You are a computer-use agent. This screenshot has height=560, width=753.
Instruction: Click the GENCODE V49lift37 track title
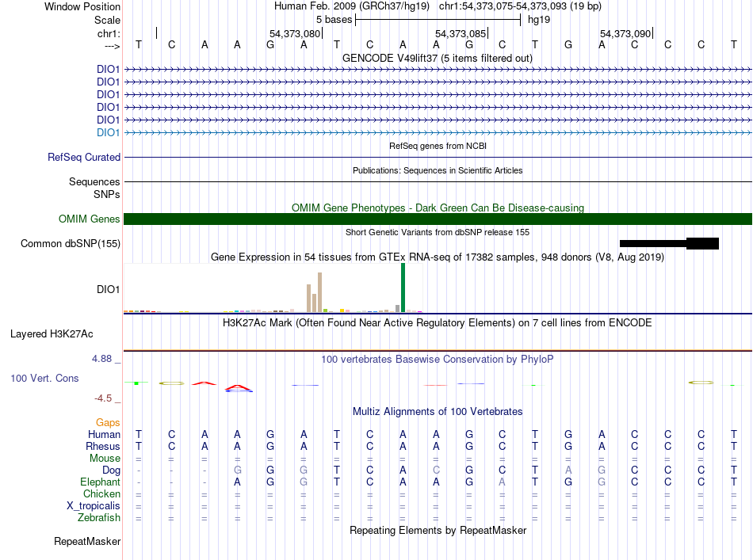pyautogui.click(x=438, y=58)
